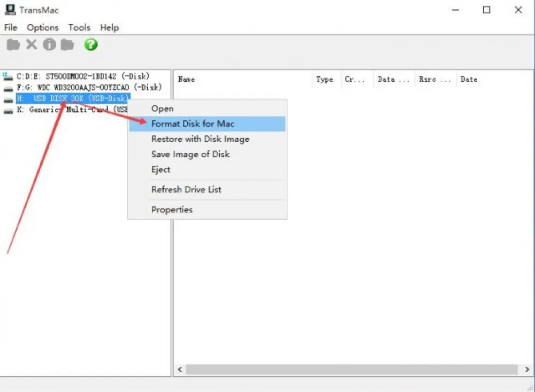Image resolution: width=535 pixels, height=392 pixels.
Task: Click the Data ... column header
Action: tap(394, 79)
